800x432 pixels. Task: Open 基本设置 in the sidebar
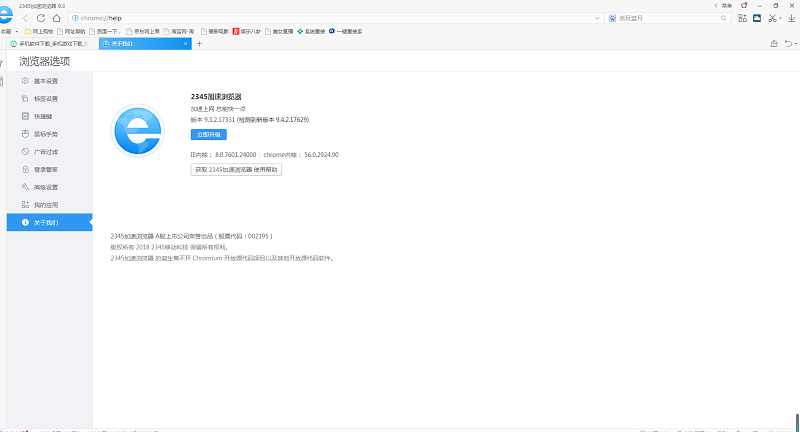49,81
